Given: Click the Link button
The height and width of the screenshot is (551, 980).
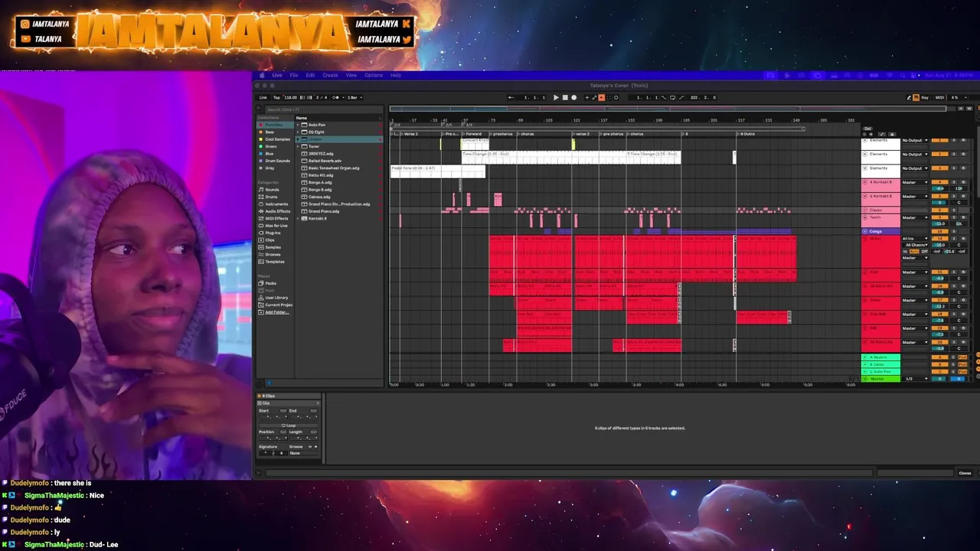Looking at the screenshot, I should [x=263, y=97].
